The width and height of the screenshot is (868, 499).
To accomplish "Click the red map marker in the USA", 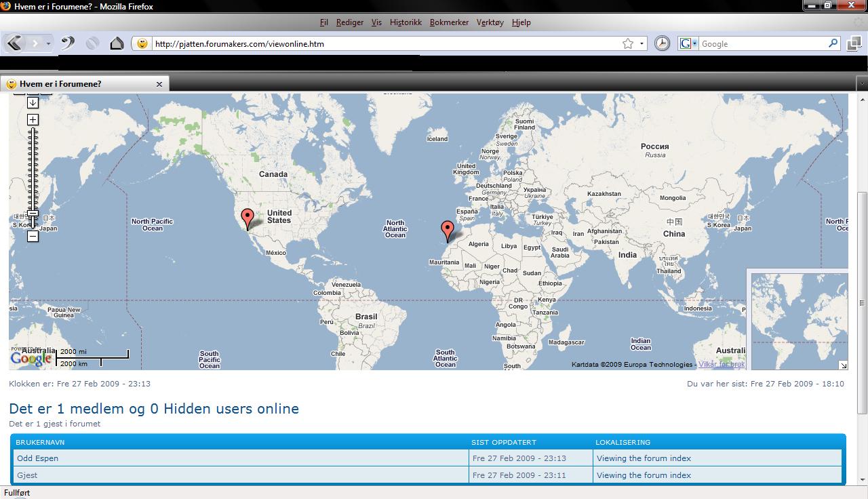I will pyautogui.click(x=248, y=219).
